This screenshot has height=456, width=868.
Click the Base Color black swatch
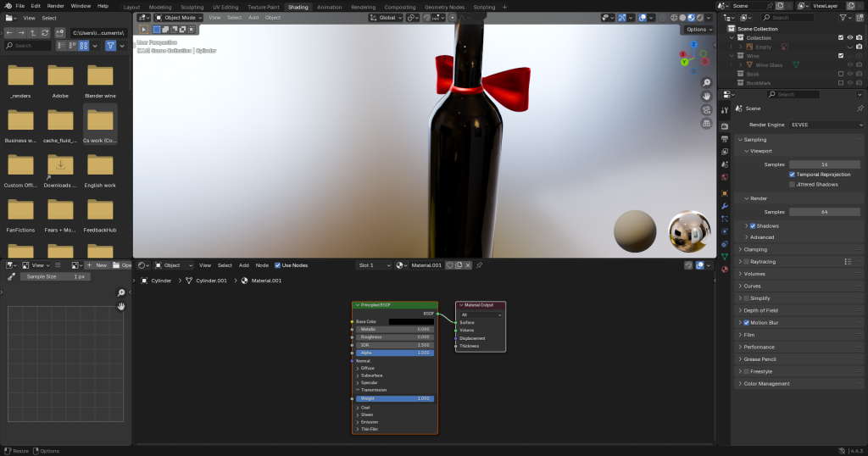point(411,321)
